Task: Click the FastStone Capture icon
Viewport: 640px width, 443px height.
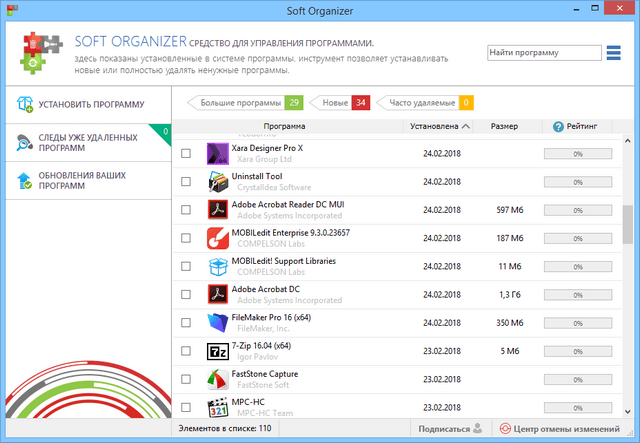Action: (x=218, y=380)
